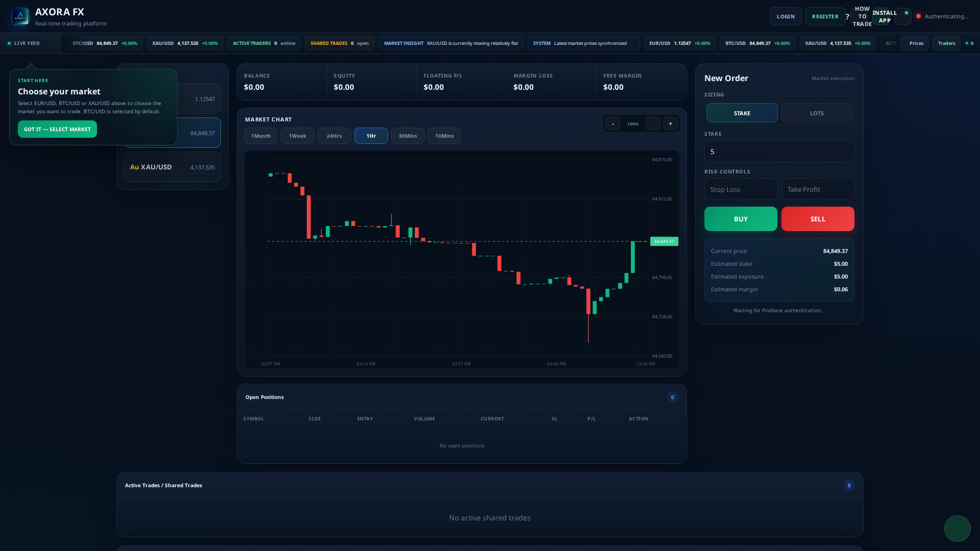
Task: Set chart timeframe to 1Month
Action: point(261,136)
